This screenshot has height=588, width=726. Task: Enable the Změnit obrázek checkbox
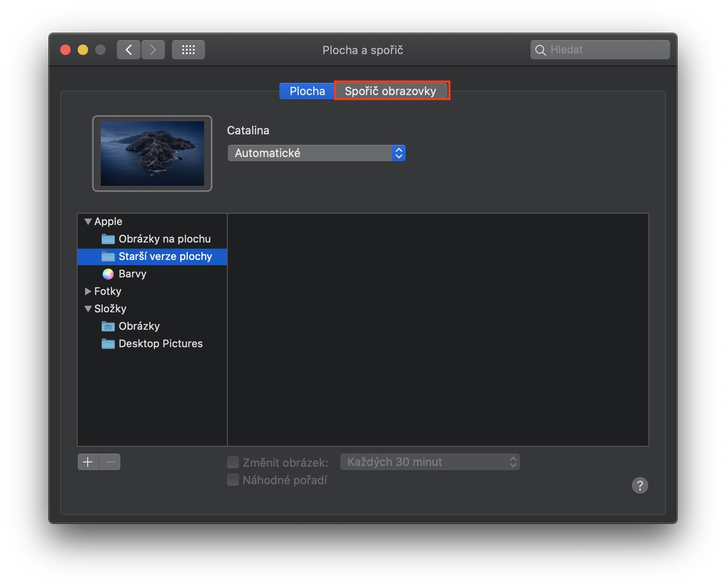[x=233, y=462]
